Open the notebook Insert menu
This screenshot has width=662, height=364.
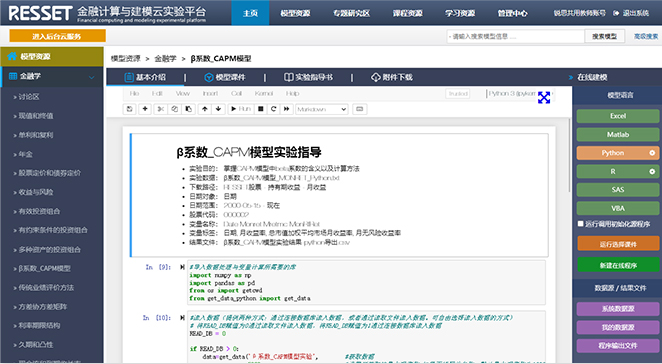click(x=210, y=93)
